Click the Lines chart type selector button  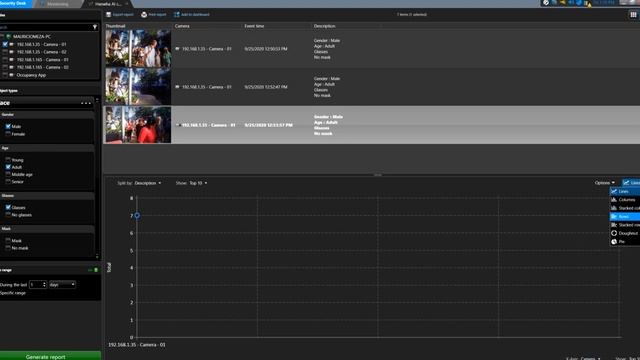coord(631,182)
